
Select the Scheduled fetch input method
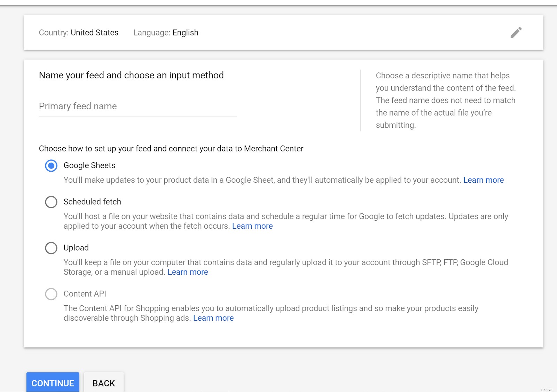(x=51, y=202)
